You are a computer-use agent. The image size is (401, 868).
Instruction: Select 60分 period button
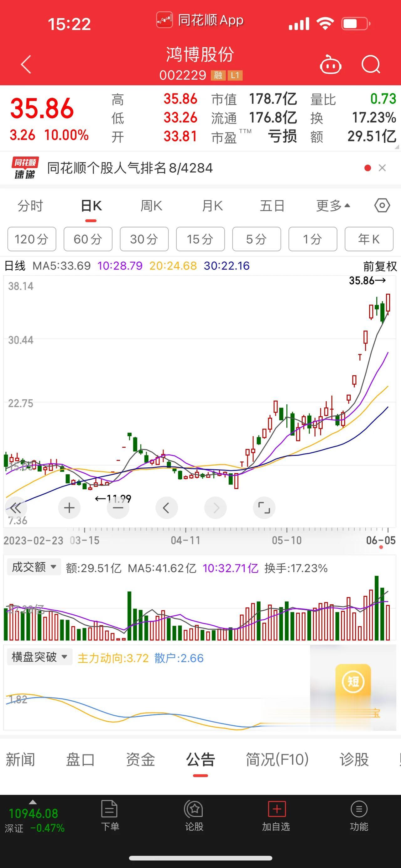point(88,239)
